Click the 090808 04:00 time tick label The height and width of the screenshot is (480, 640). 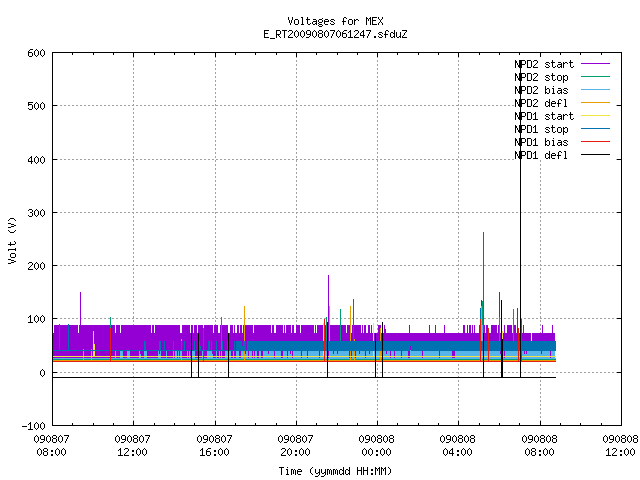pyautogui.click(x=457, y=446)
